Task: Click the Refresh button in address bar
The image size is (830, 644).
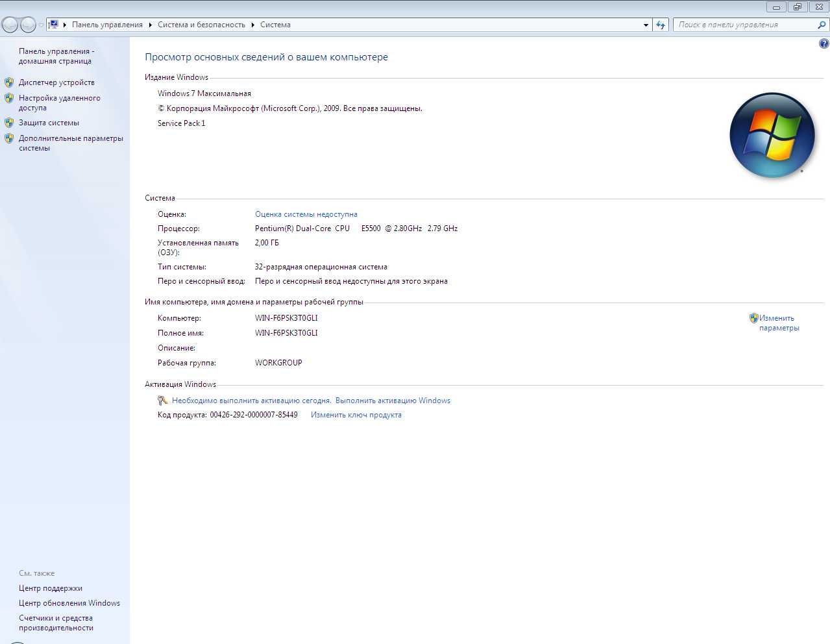Action: click(x=661, y=25)
